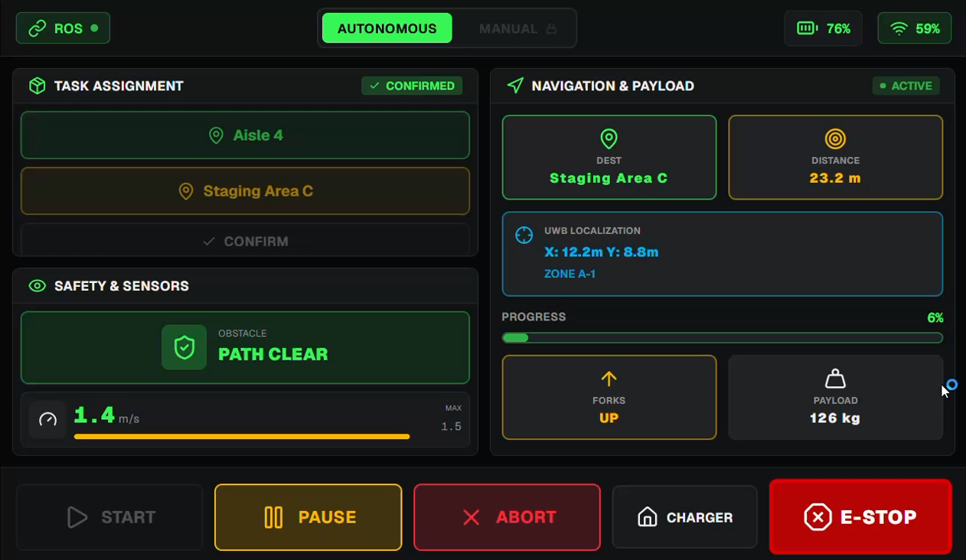Click the Obstacle Path Clear status card
Viewport: 966px width, 560px height.
click(x=245, y=347)
